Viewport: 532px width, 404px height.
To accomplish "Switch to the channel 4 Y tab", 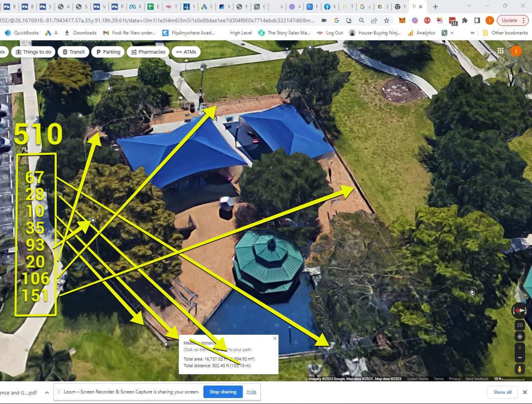I will point(189,7).
